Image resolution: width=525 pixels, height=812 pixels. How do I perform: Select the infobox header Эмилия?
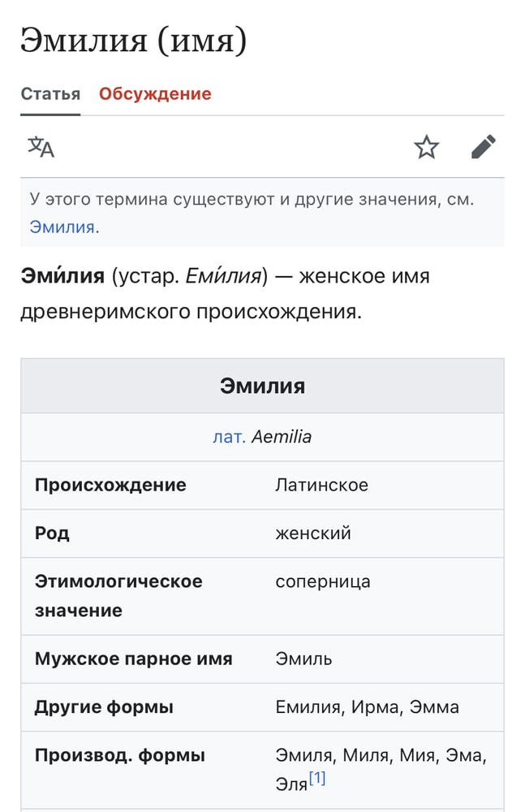tap(262, 385)
